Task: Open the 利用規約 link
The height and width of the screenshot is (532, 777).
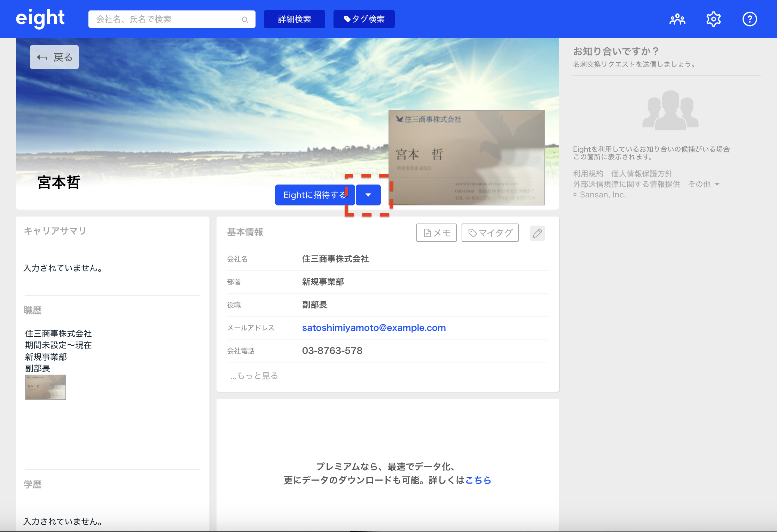Action: coord(588,174)
